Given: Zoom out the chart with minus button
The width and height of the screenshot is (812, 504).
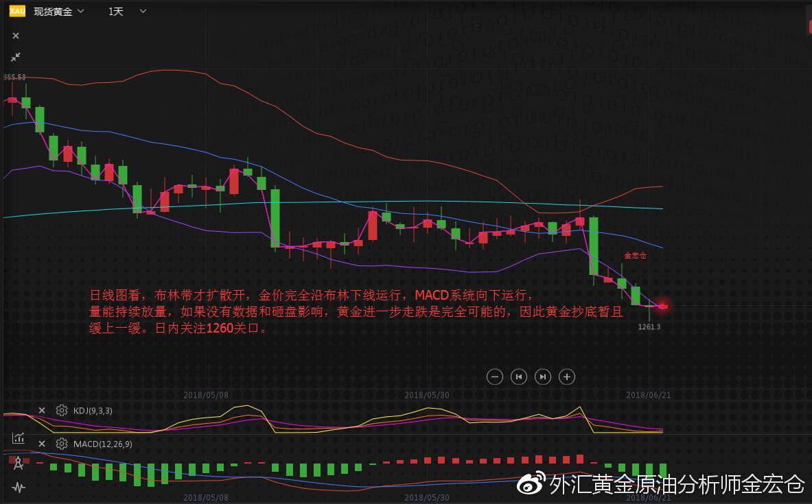Looking at the screenshot, I should [495, 376].
